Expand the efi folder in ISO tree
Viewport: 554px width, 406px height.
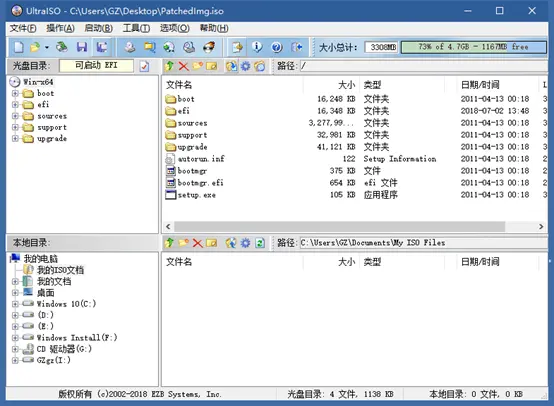click(x=15, y=105)
